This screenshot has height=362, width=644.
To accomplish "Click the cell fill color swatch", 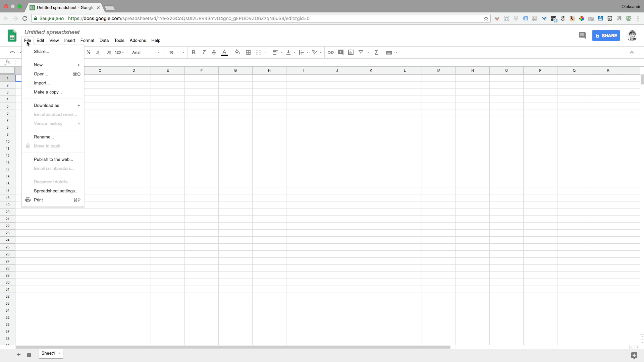I will (x=238, y=52).
